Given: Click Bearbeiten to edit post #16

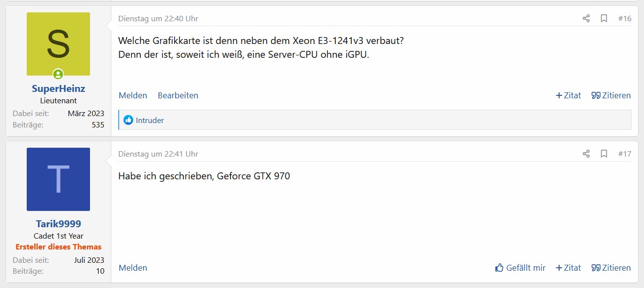Looking at the screenshot, I should click(x=178, y=95).
